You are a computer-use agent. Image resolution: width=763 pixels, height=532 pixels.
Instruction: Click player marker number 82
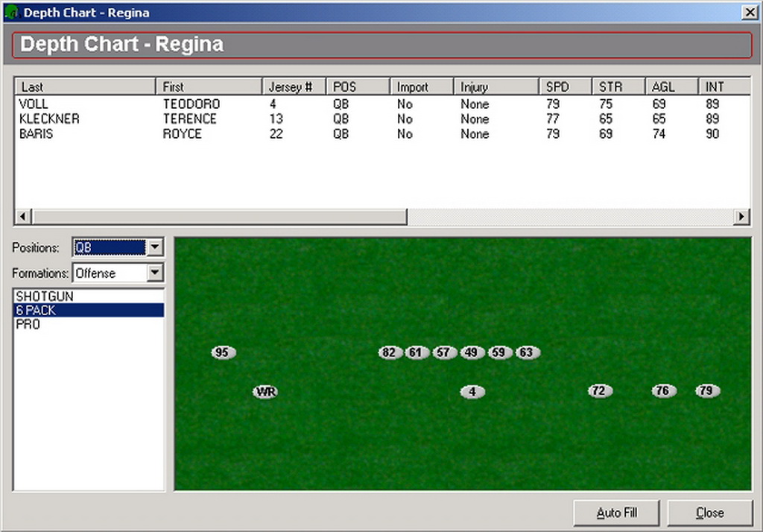click(x=390, y=352)
